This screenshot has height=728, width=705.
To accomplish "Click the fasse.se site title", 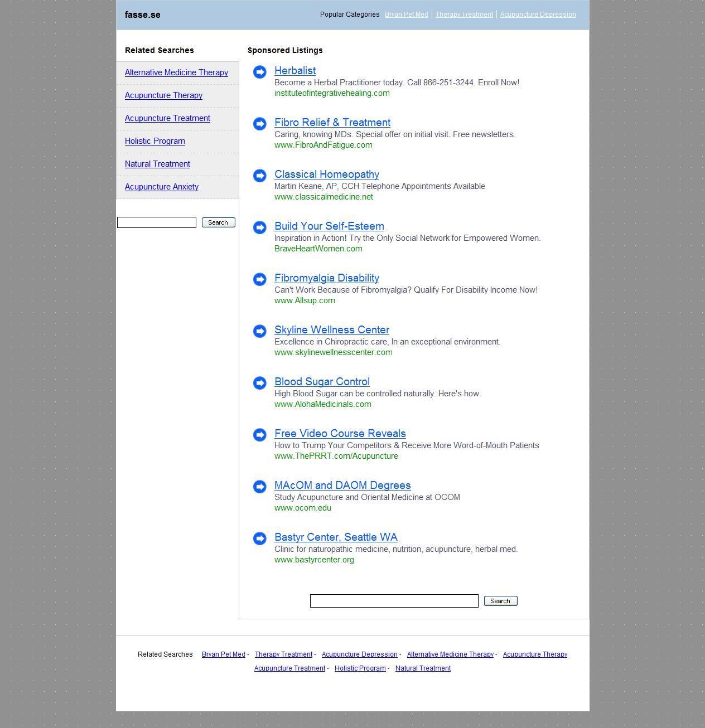I will (x=143, y=15).
